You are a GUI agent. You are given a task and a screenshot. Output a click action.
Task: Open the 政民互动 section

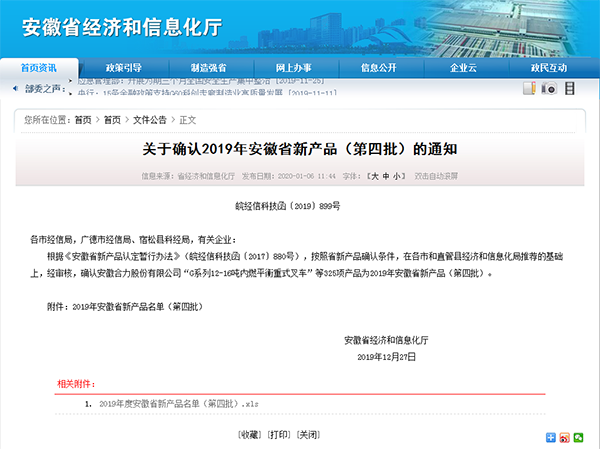point(548,67)
